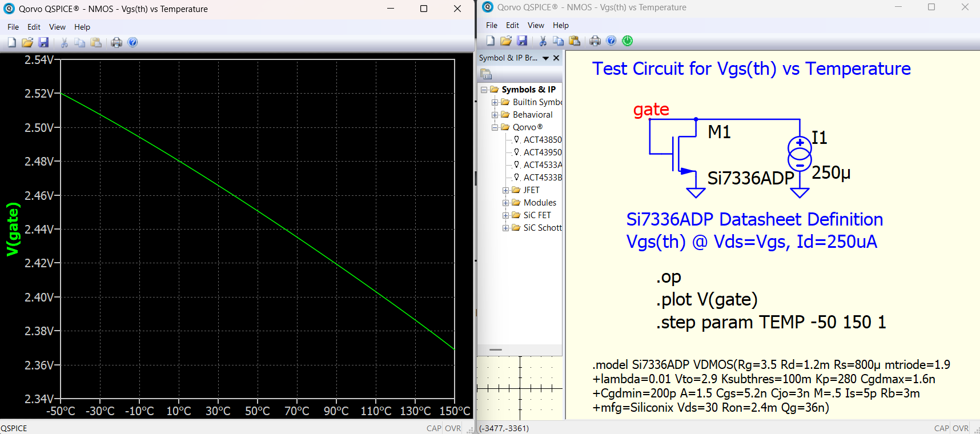
Task: Open Edit menu in left waveform window
Action: [x=34, y=27]
